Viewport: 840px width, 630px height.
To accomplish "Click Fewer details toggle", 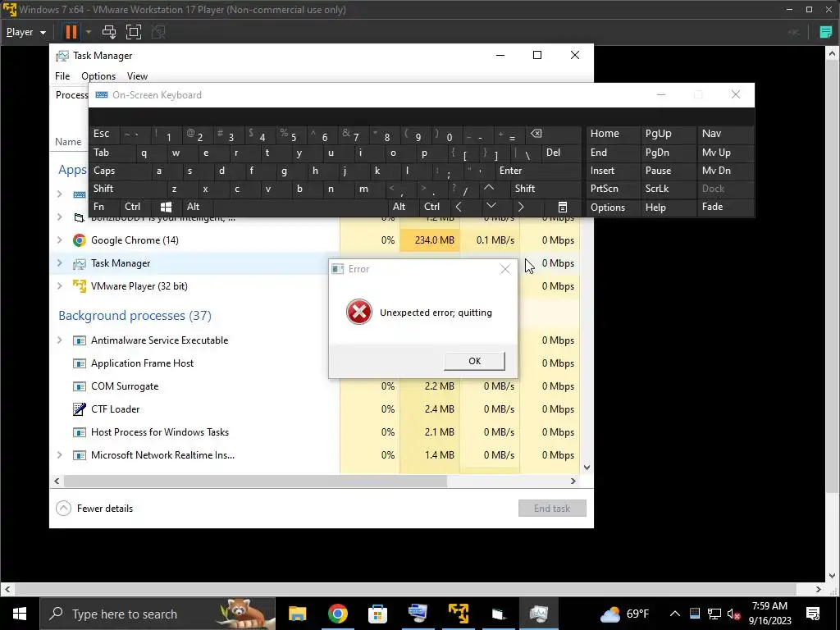I will (94, 509).
